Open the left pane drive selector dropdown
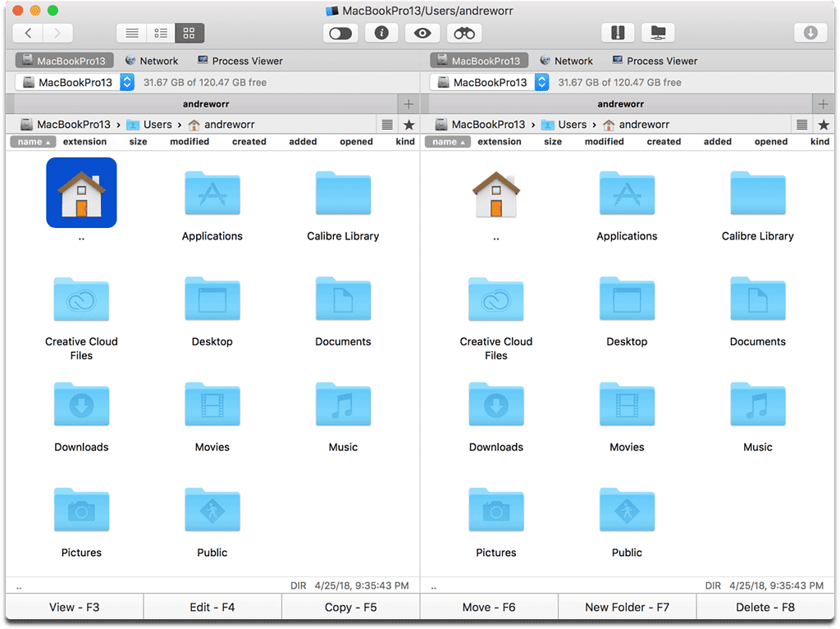This screenshot has width=840, height=629. [126, 82]
